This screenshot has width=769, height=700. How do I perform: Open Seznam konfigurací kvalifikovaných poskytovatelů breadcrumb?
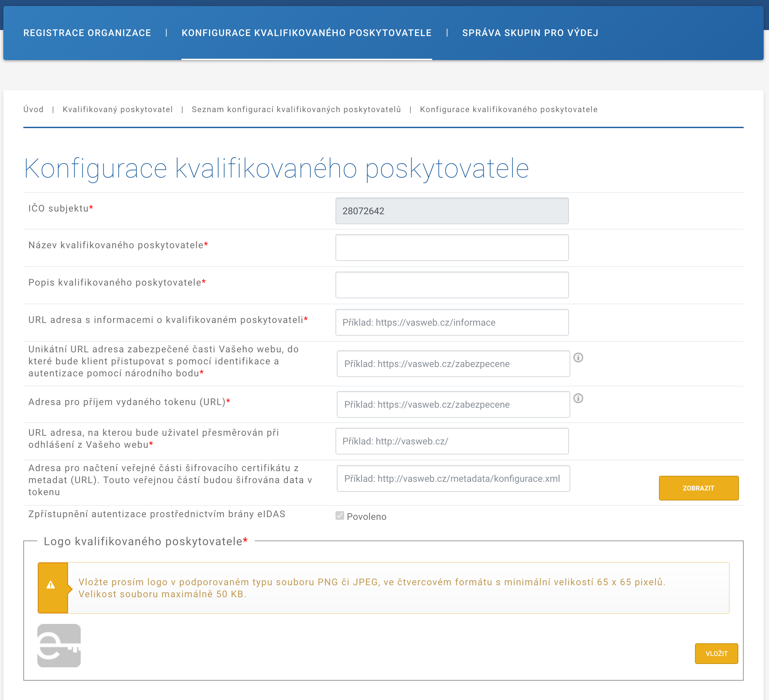click(x=296, y=109)
